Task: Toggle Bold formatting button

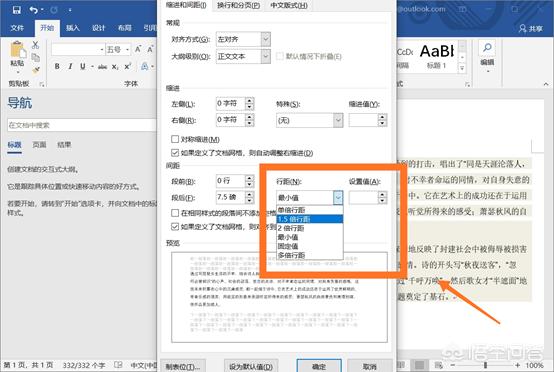Action: coord(57,66)
